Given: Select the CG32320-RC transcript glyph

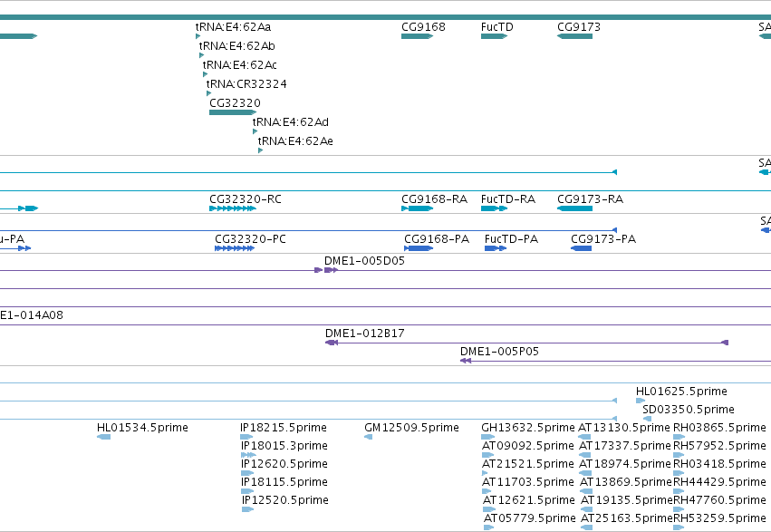Looking at the screenshot, I should coord(233,208).
